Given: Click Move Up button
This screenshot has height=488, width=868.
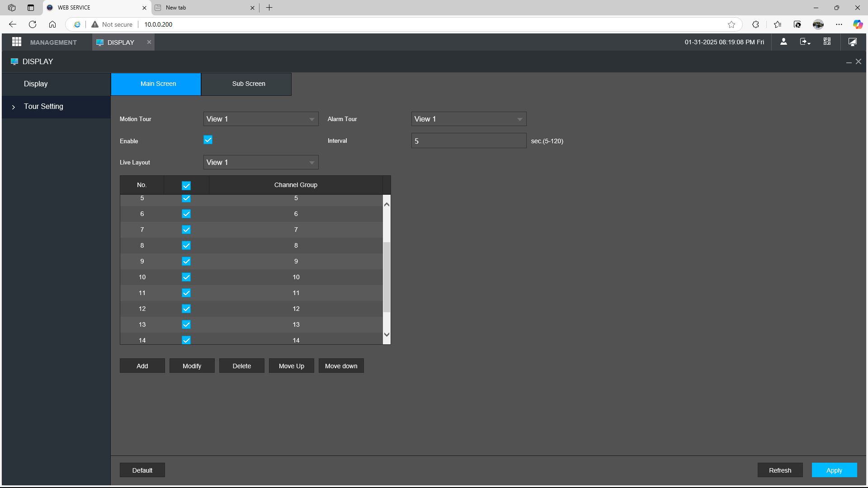Looking at the screenshot, I should 292,366.
